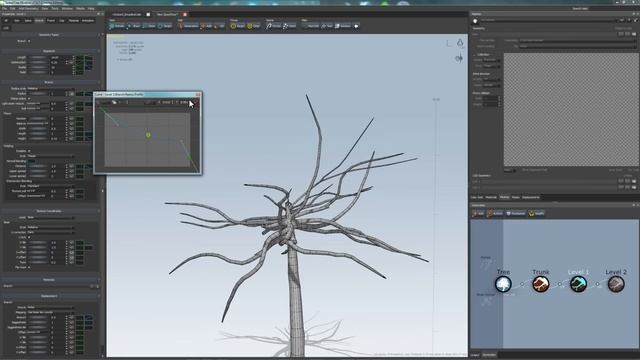
Task: Switch to the Branch properties tab
Action: (x=39, y=20)
